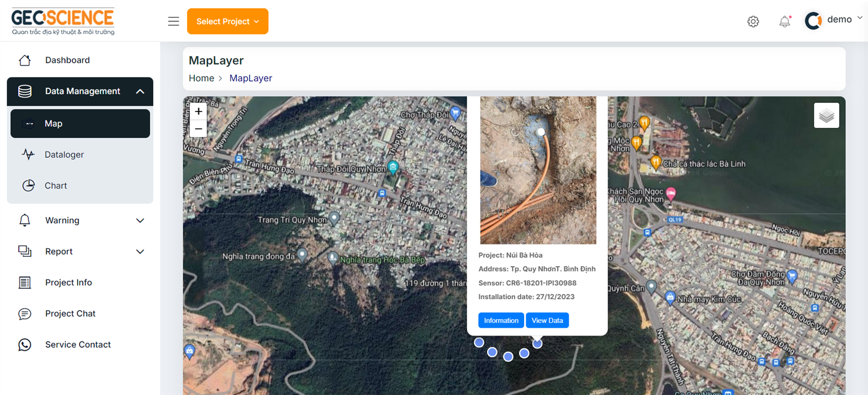Follow the Home breadcrumb link
Viewport: 868px width, 395px height.
click(201, 78)
